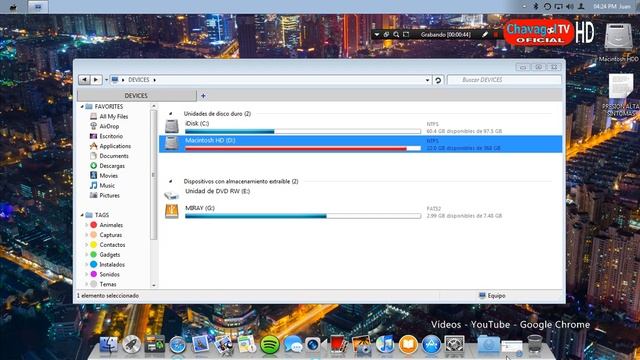Screen dimensions: 640x360
Task: Open System Preferences gear in dock
Action: tap(454, 345)
